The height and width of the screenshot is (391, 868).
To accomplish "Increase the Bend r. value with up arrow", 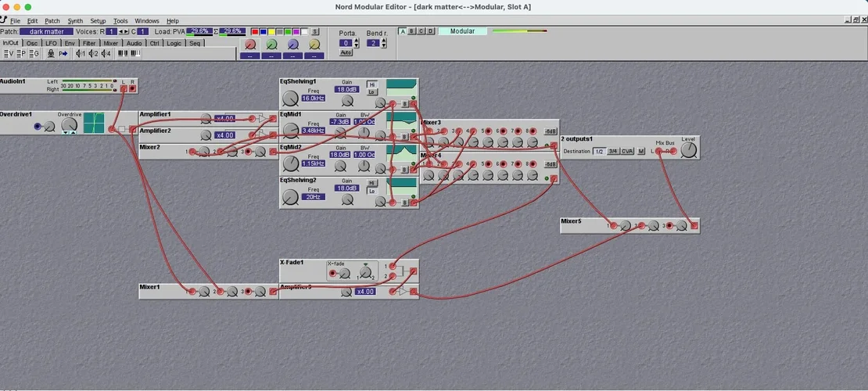I will click(383, 41).
